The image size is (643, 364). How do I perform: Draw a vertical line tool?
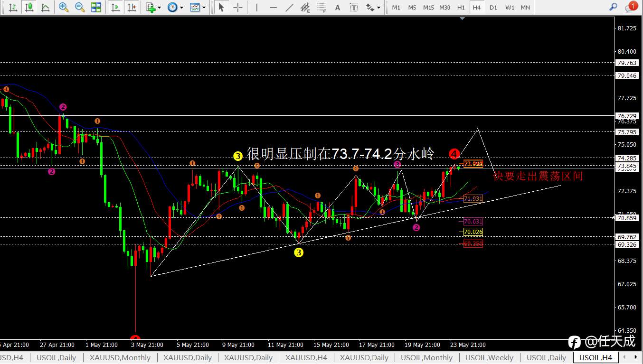[257, 7]
